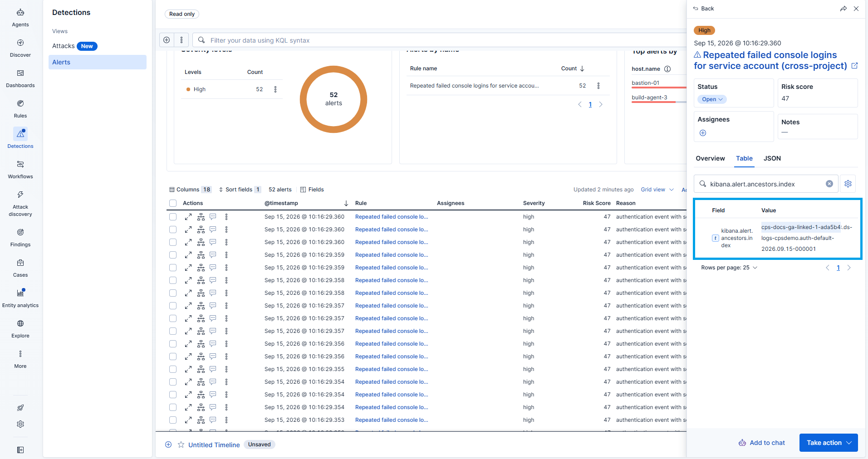
Task: Analyze event for the first alert row
Action: (x=201, y=217)
